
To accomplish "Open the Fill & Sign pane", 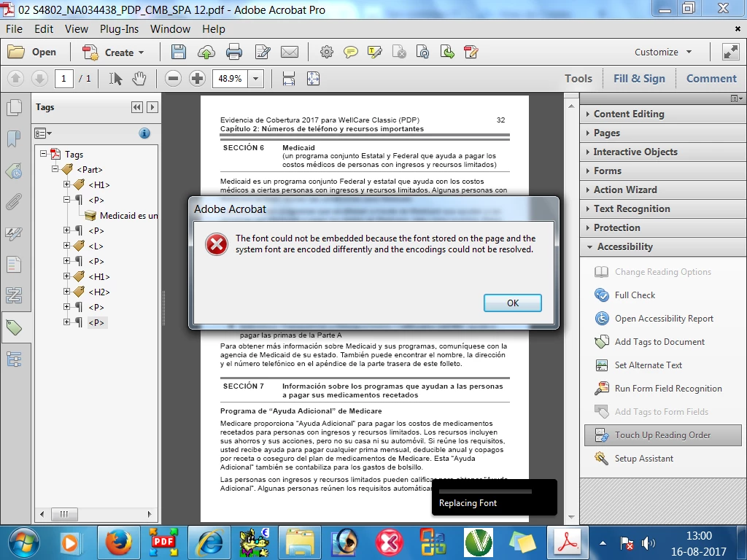I will [639, 79].
